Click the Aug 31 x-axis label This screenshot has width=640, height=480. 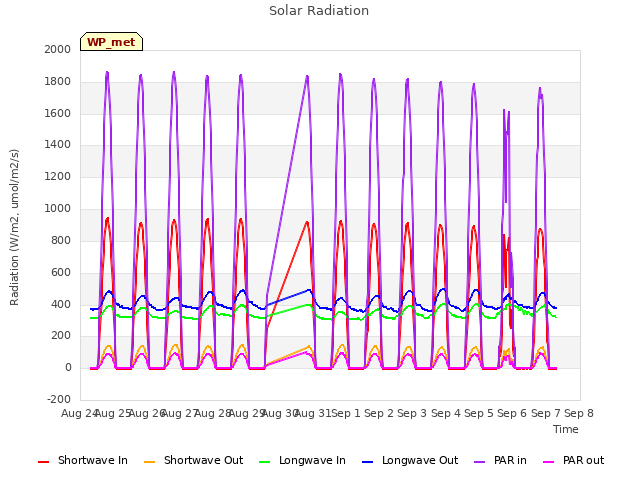312,413
